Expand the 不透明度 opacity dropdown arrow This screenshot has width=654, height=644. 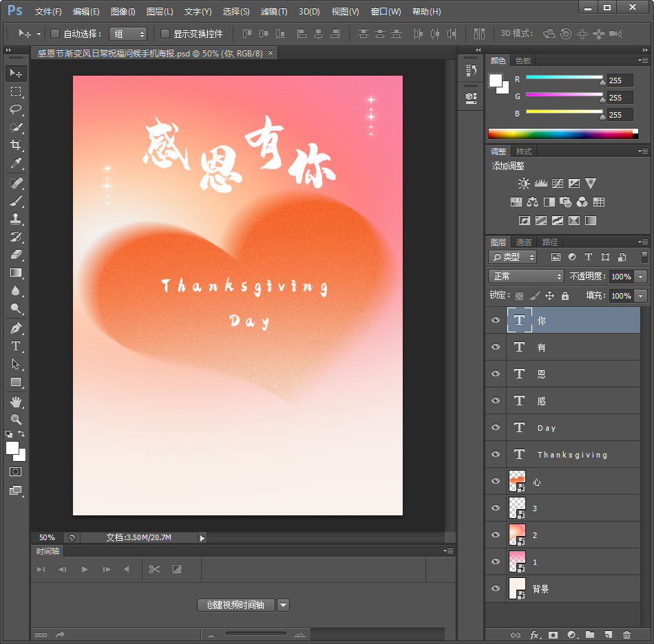click(641, 276)
